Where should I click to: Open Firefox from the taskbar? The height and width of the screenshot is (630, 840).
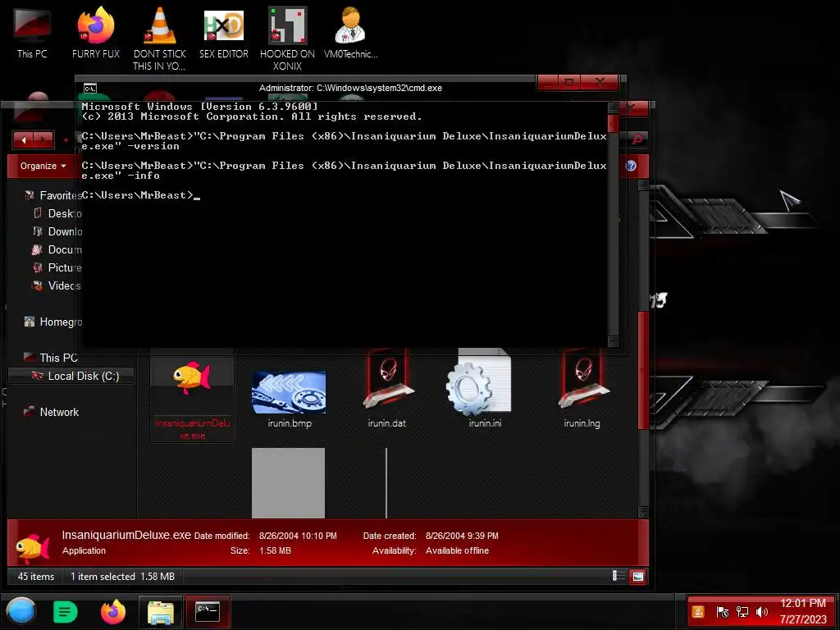113,611
